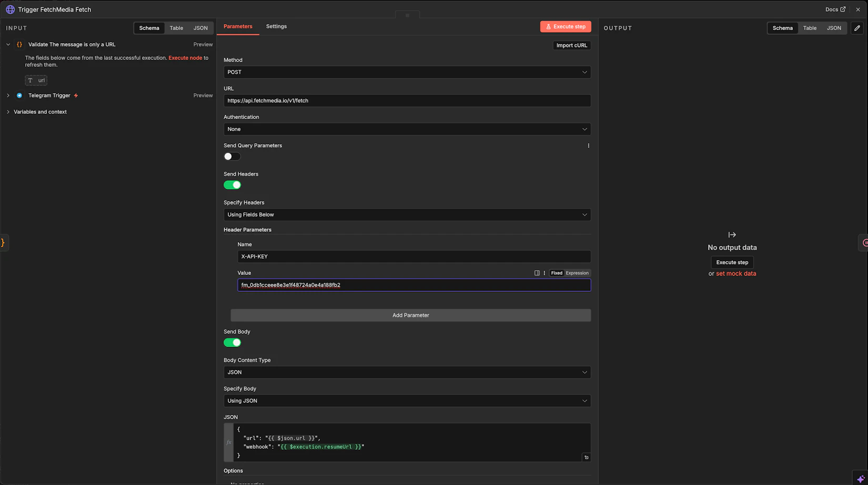Image resolution: width=868 pixels, height=485 pixels.
Task: Open the Authentication dropdown
Action: click(407, 129)
